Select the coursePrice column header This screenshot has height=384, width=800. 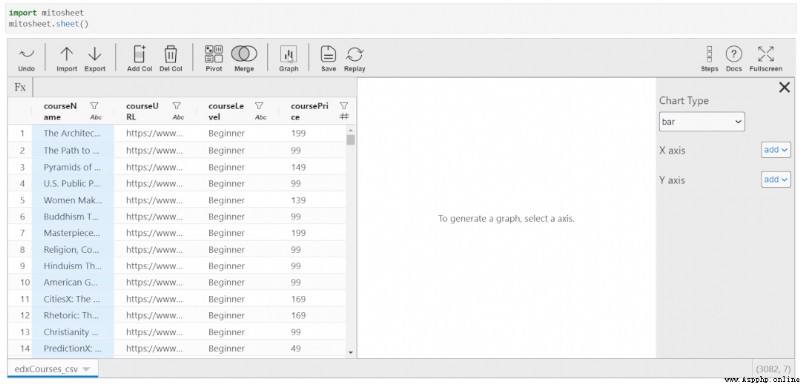[309, 111]
